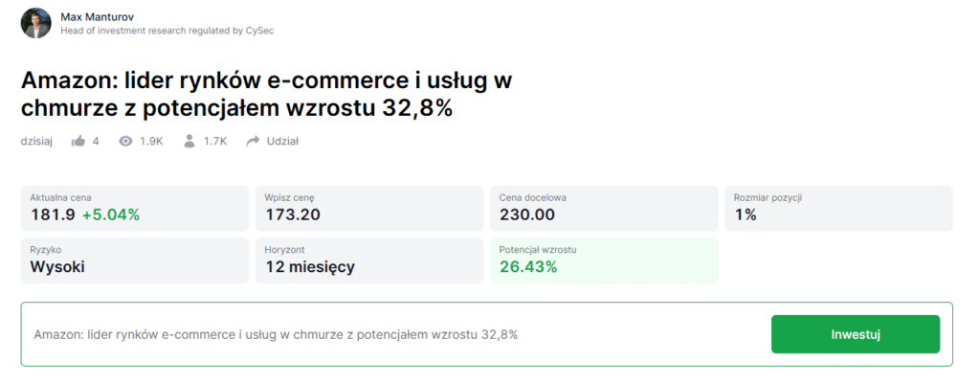Click the Potencjał wzrostu 26.43% tile

[604, 260]
